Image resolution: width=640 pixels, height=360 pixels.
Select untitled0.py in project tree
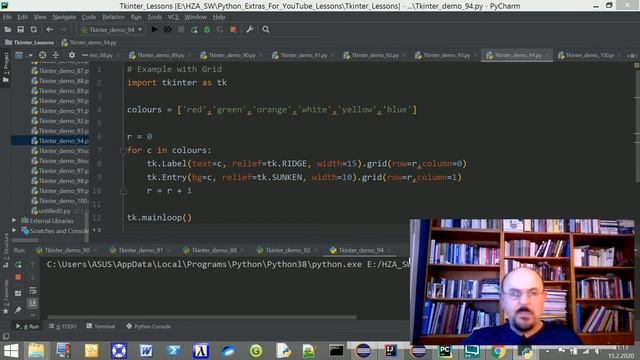(51, 211)
